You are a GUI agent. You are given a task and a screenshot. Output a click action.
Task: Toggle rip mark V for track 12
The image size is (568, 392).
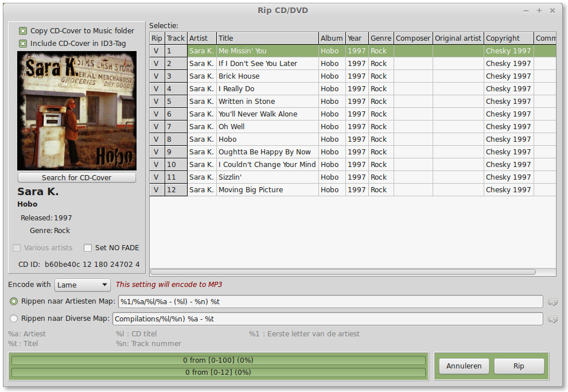pos(157,190)
